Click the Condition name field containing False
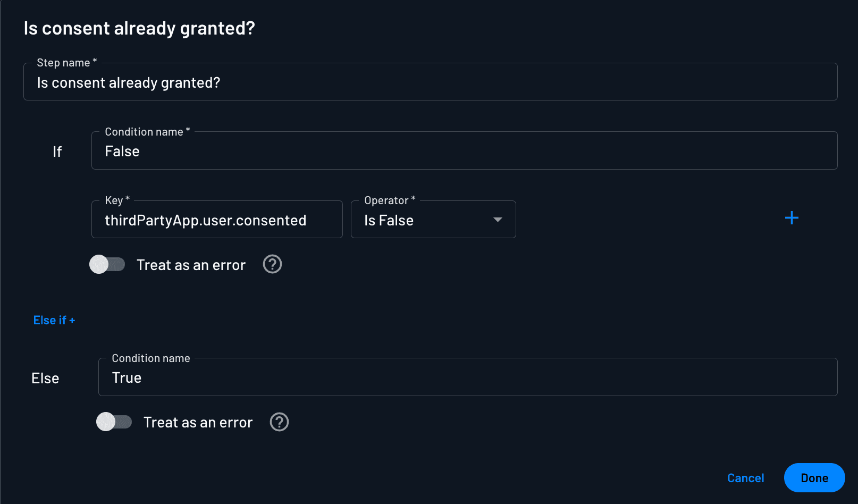The height and width of the screenshot is (504, 858). pyautogui.click(x=464, y=150)
